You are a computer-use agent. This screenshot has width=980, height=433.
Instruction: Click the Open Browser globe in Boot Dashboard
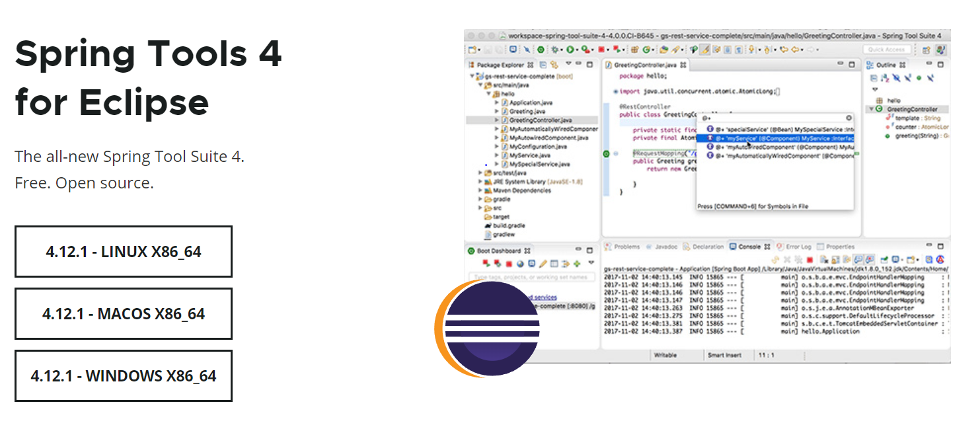tap(520, 264)
